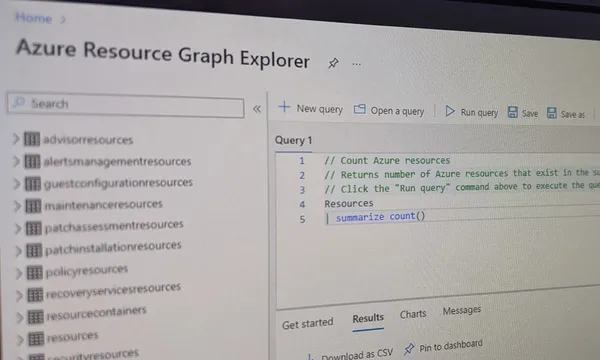The height and width of the screenshot is (360, 600).
Task: Select the securityresources table name
Action: click(x=93, y=355)
